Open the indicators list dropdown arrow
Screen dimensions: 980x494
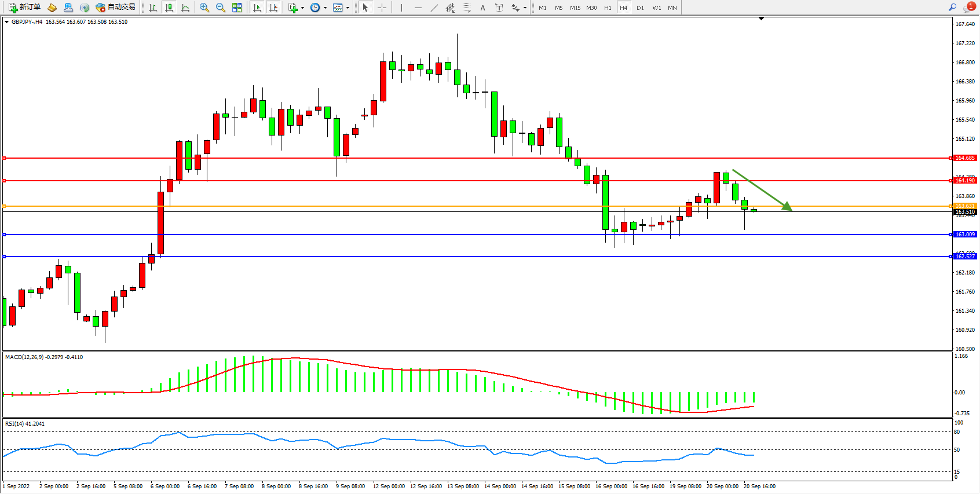coord(302,8)
